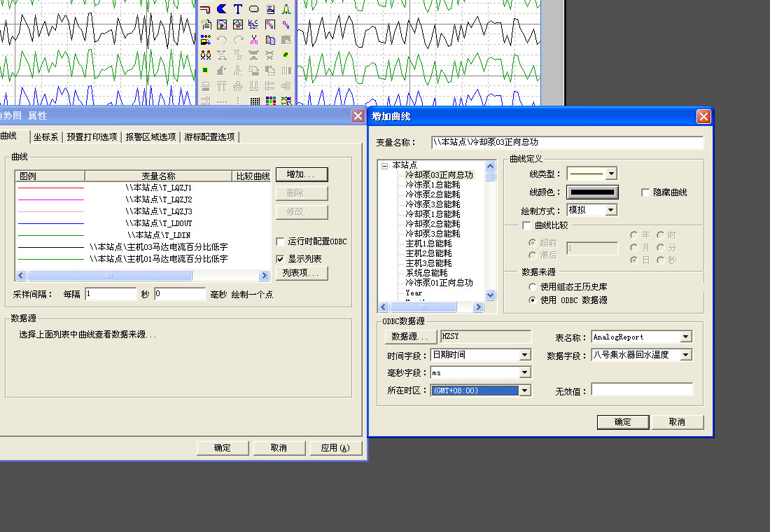Insert a real-time trend curve (R)
770x532 pixels.
[x=222, y=24]
